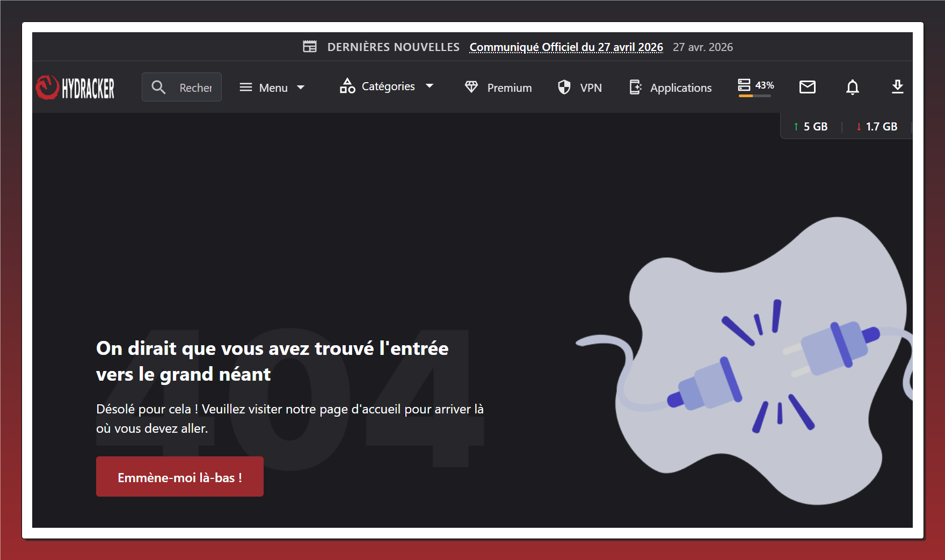The height and width of the screenshot is (560, 945).
Task: Select the Premium diamond icon
Action: [471, 86]
